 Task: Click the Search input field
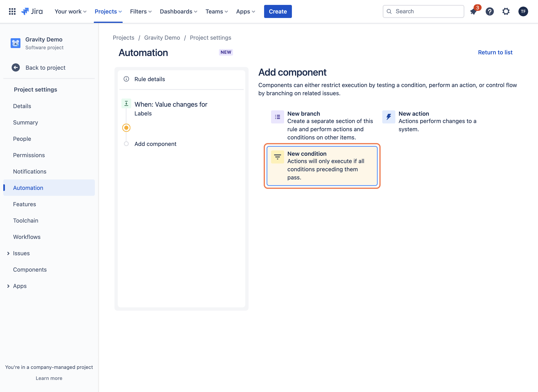(423, 11)
